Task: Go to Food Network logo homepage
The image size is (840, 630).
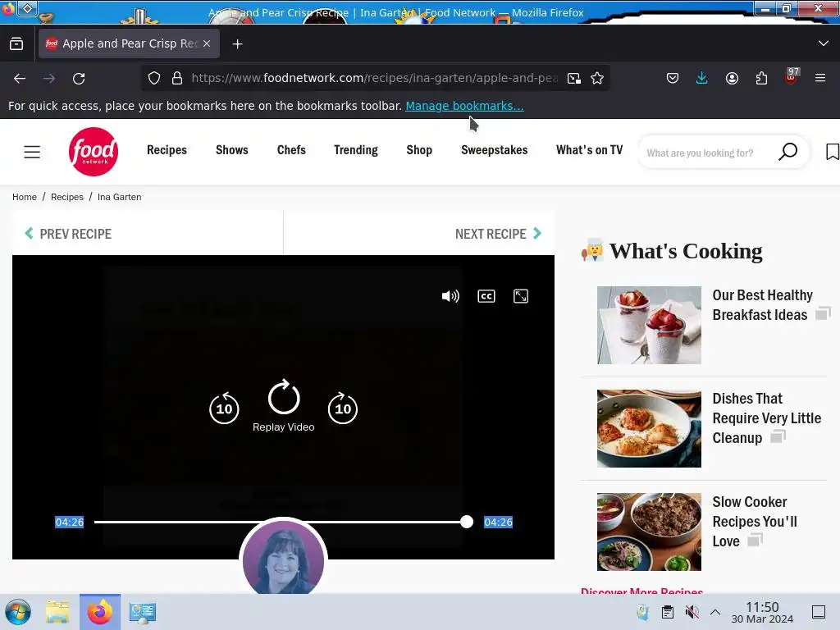Action: (94, 152)
